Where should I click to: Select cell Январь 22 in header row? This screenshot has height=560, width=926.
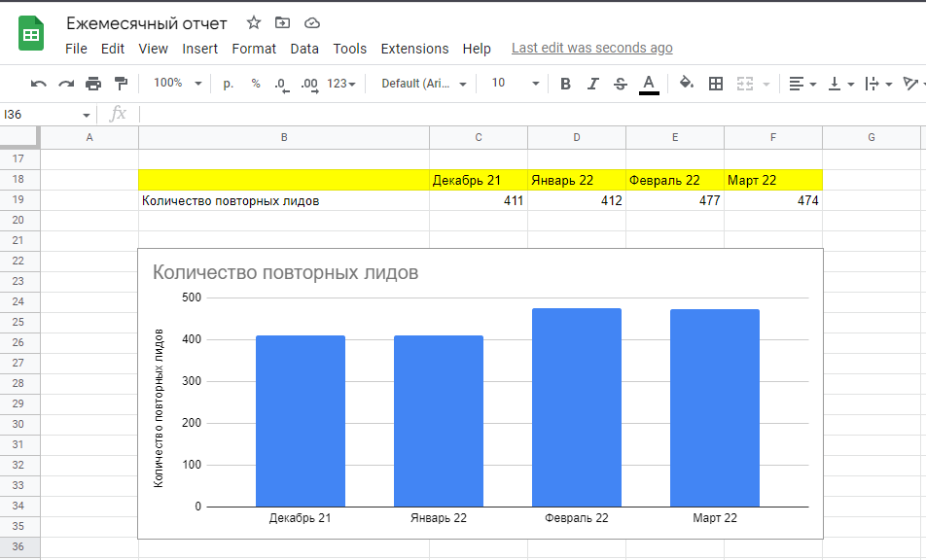click(x=577, y=180)
